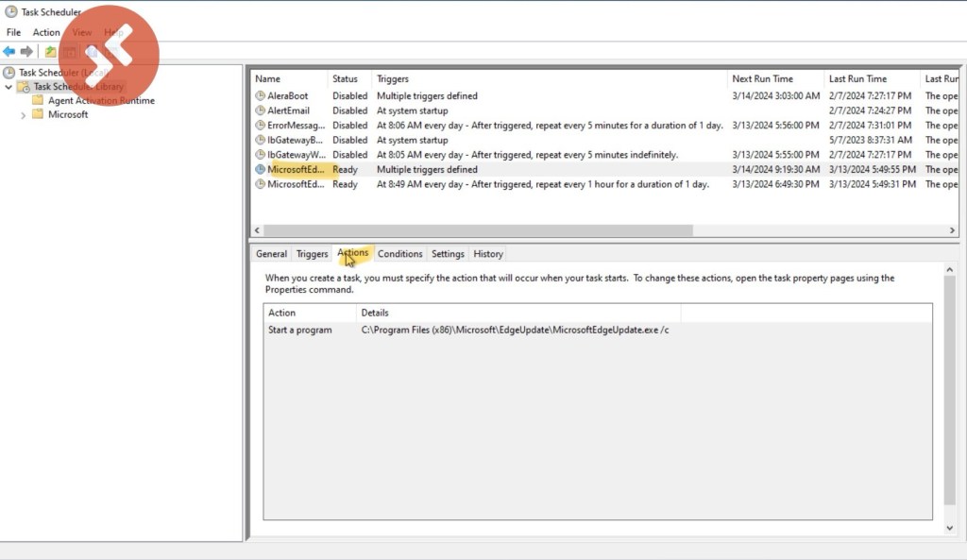Click the Back arrow toolbar icon
The height and width of the screenshot is (560, 967).
pos(9,51)
